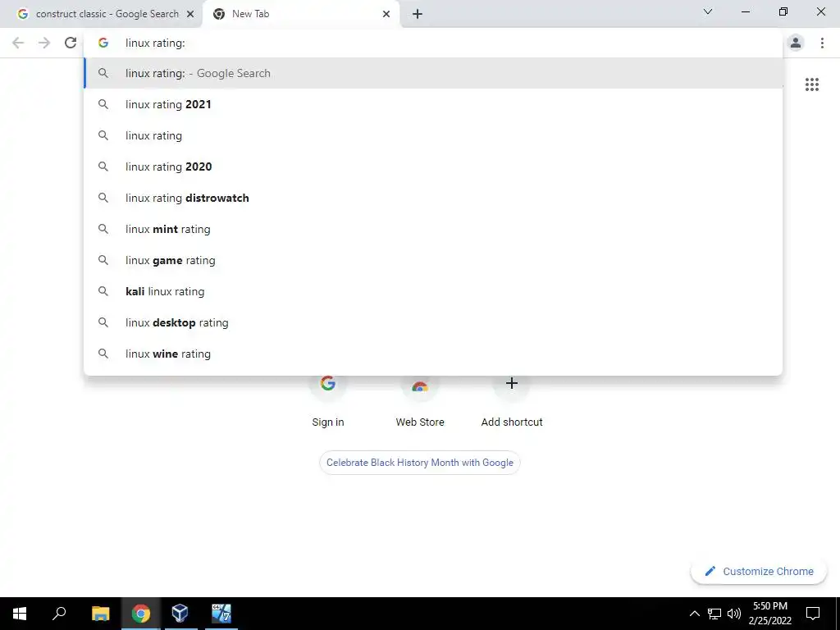Open the volume speaker tray icon
840x630 pixels.
tap(734, 614)
